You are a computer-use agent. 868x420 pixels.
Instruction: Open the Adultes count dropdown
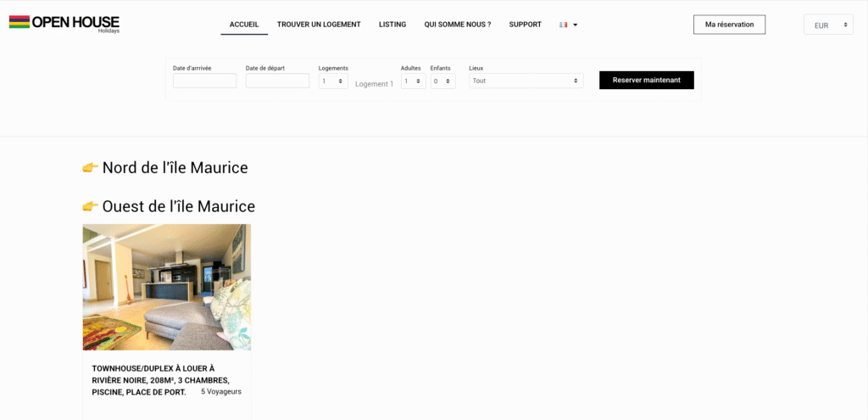click(x=413, y=81)
